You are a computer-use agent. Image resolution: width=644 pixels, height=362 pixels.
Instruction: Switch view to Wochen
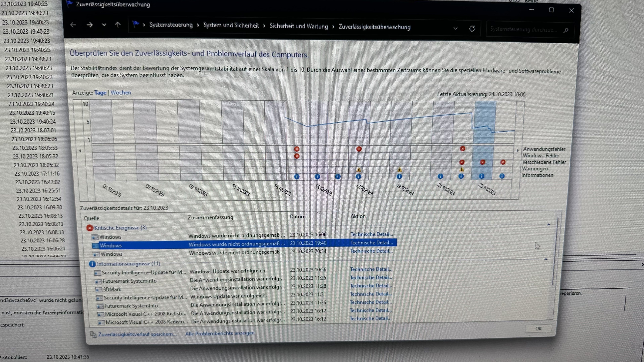coord(121,93)
